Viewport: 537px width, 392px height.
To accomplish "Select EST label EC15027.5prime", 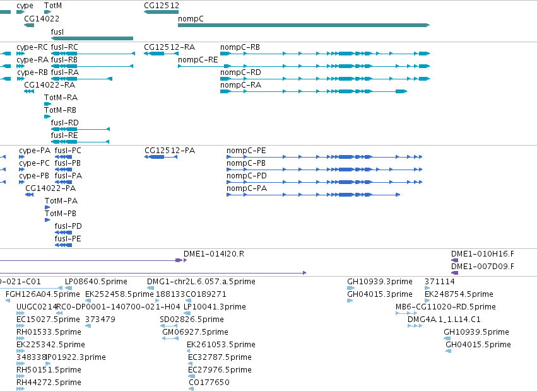I will (49, 320).
